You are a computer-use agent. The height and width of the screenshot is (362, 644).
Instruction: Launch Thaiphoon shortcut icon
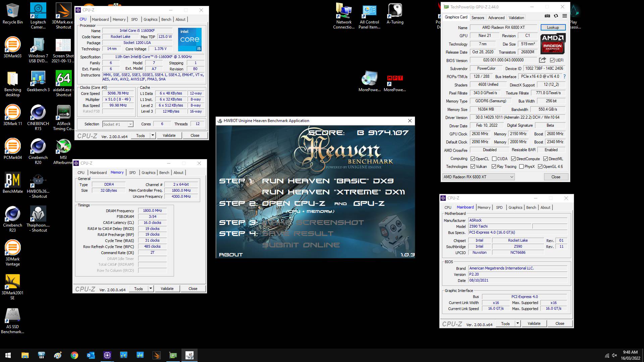point(38,219)
